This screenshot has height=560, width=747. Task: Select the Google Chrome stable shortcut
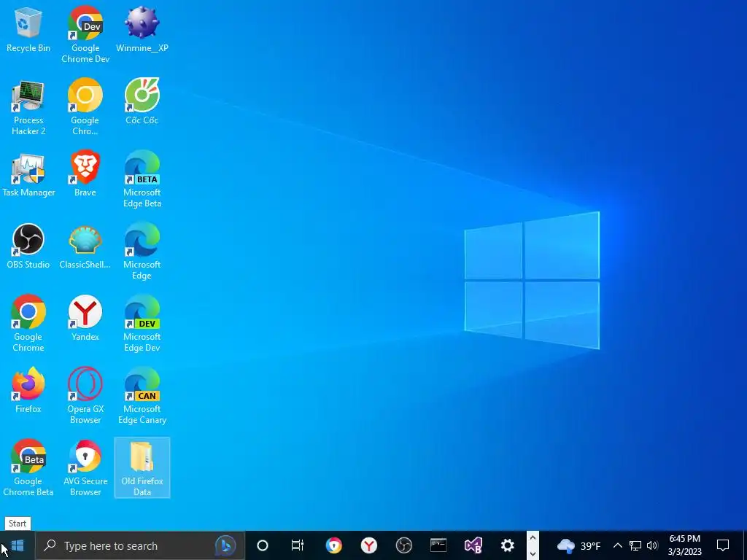pos(28,324)
